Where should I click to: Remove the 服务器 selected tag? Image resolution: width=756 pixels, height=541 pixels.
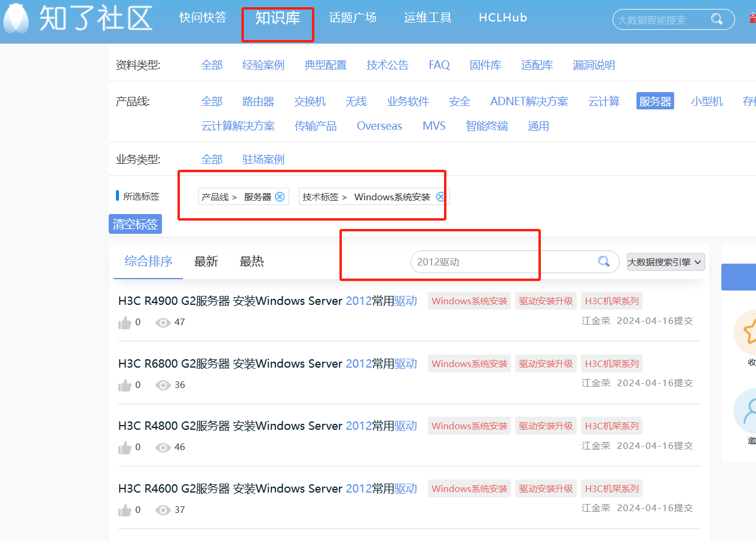click(x=280, y=197)
